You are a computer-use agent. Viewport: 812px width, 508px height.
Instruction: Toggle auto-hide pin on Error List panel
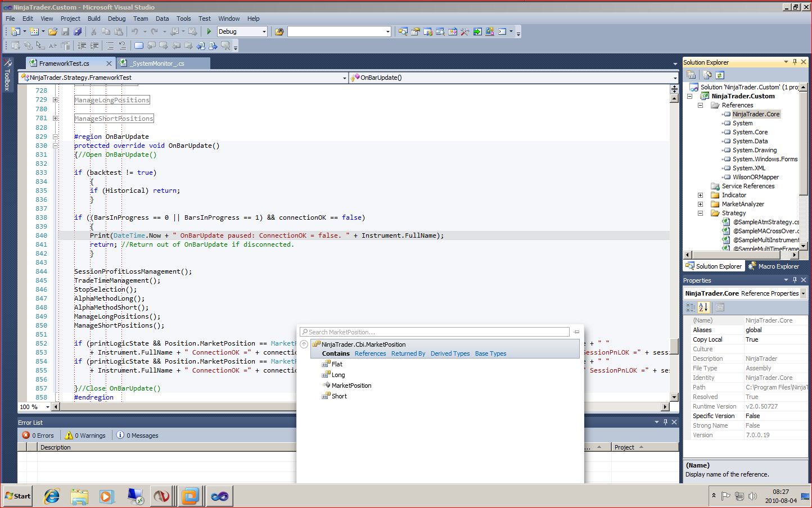pyautogui.click(x=665, y=422)
